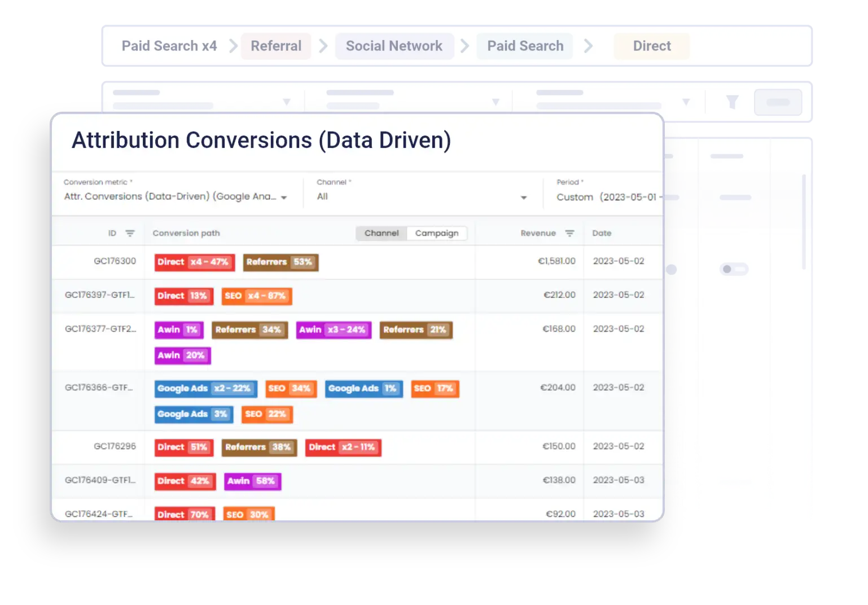This screenshot has width=868, height=605.
Task: Enable the toggle switch in the right panel
Action: click(734, 269)
